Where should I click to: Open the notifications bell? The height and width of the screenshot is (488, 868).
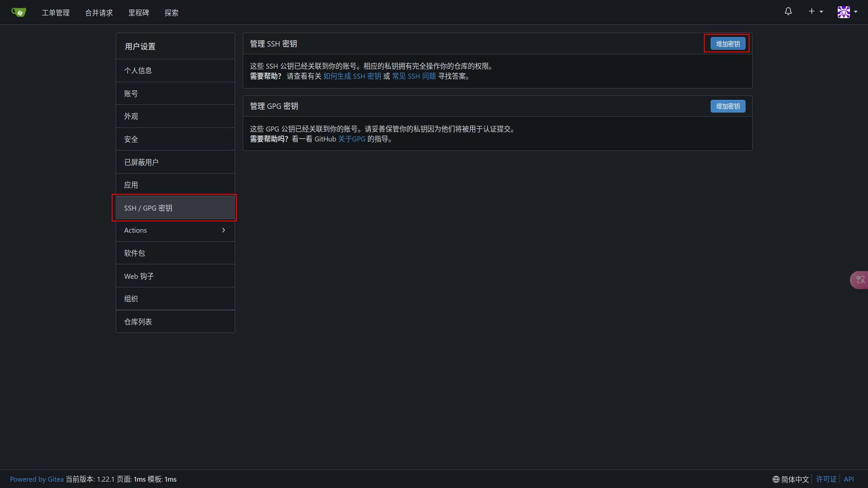[x=788, y=12]
